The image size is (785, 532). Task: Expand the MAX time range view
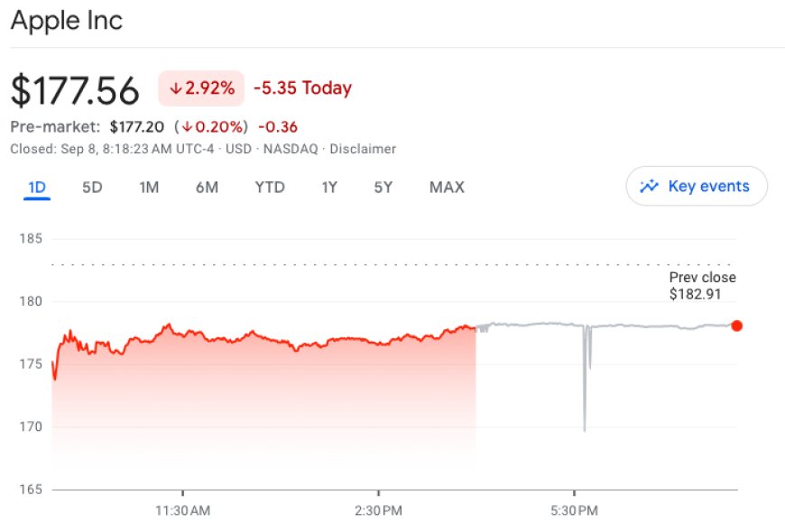(x=446, y=187)
